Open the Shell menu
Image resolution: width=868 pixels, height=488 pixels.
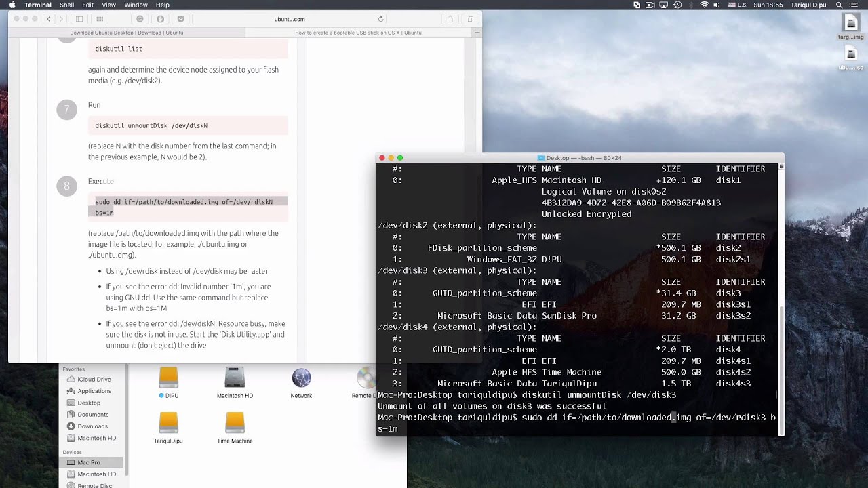click(66, 5)
